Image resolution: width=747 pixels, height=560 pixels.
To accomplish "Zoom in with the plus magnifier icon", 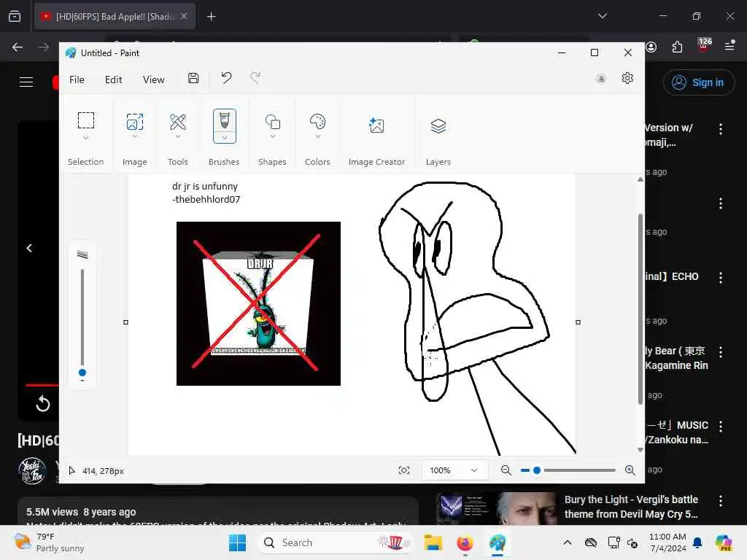I will (x=630, y=470).
